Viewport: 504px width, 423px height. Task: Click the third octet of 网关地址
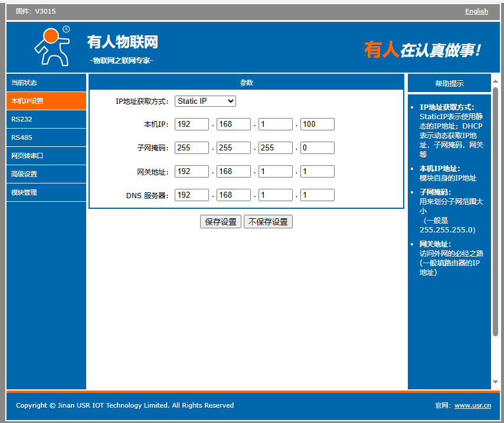[276, 171]
